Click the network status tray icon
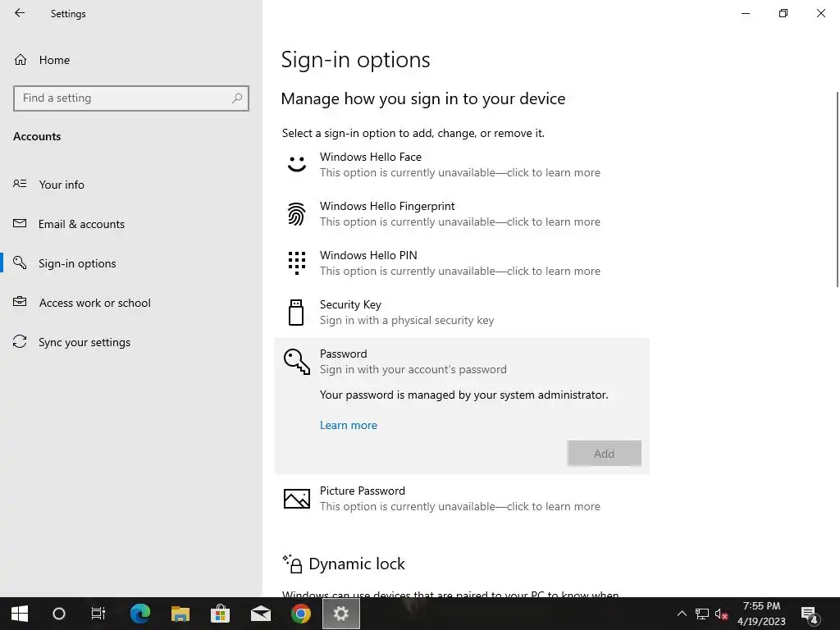 (702, 614)
